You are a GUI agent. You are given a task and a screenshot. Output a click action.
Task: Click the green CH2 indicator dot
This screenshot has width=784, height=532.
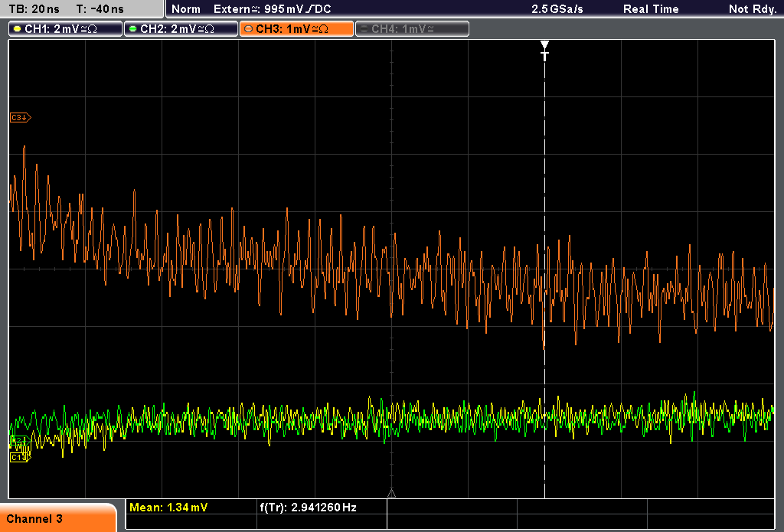coord(133,29)
